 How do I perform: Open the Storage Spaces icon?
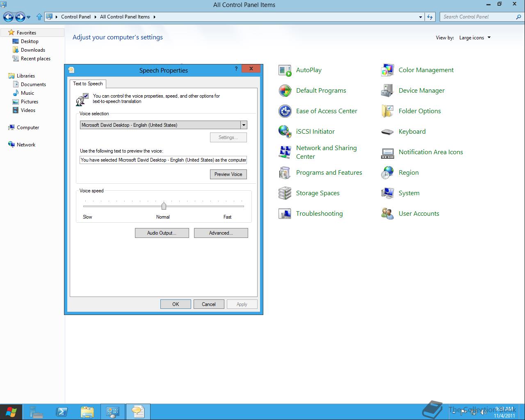pos(285,193)
